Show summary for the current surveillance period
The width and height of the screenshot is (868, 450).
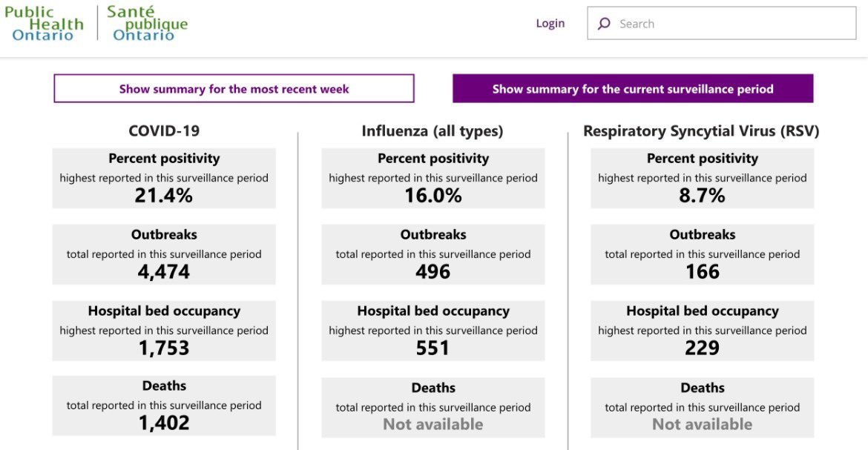[633, 88]
